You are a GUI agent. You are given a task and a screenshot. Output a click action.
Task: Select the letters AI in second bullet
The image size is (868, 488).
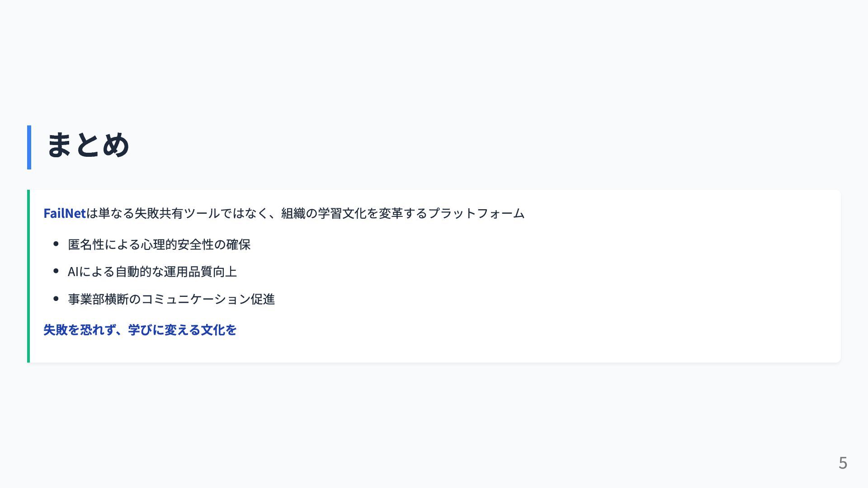[73, 272]
